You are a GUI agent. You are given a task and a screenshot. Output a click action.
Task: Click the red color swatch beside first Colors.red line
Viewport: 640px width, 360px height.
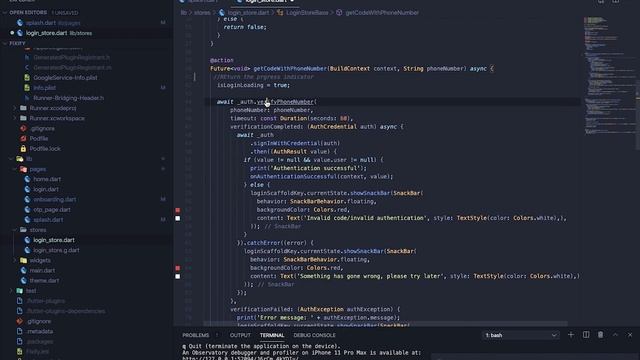(x=178, y=210)
